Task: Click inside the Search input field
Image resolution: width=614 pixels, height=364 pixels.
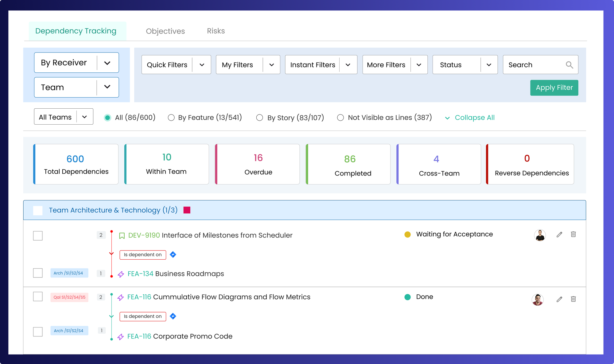Action: pos(534,65)
